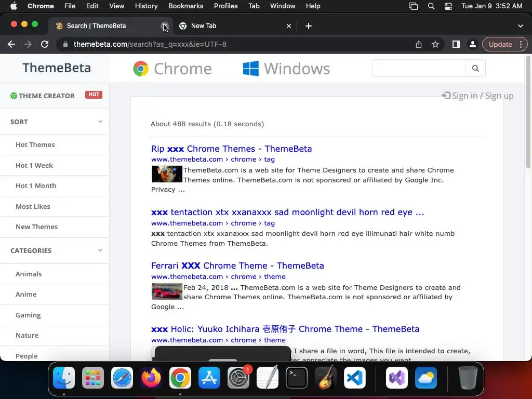Open Spotlight search in the menu bar
The width and height of the screenshot is (532, 399).
[431, 6]
